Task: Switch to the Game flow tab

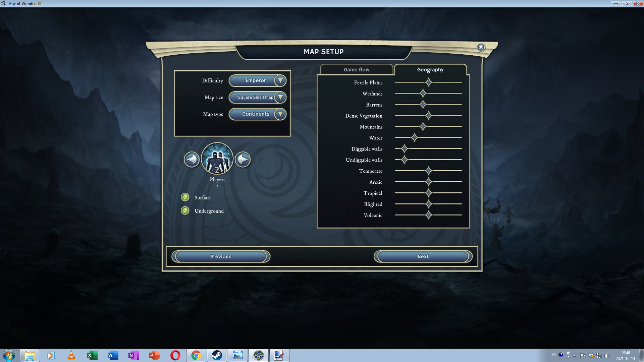Action: point(357,69)
